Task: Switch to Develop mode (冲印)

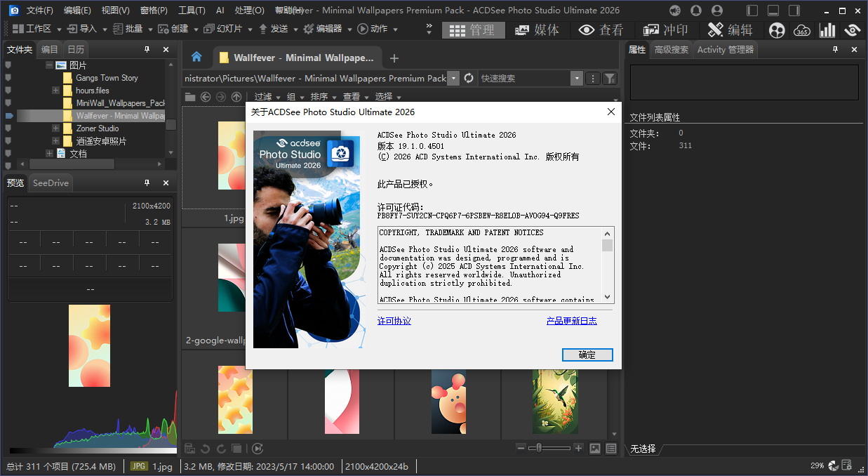Action: (666, 29)
